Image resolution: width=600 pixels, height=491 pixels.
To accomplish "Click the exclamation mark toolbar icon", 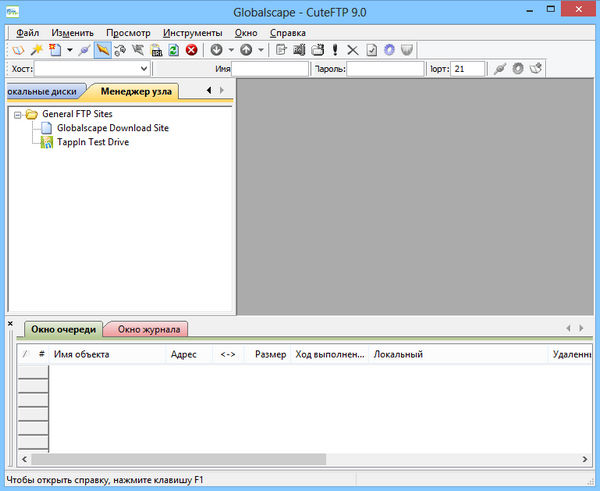I will point(335,49).
